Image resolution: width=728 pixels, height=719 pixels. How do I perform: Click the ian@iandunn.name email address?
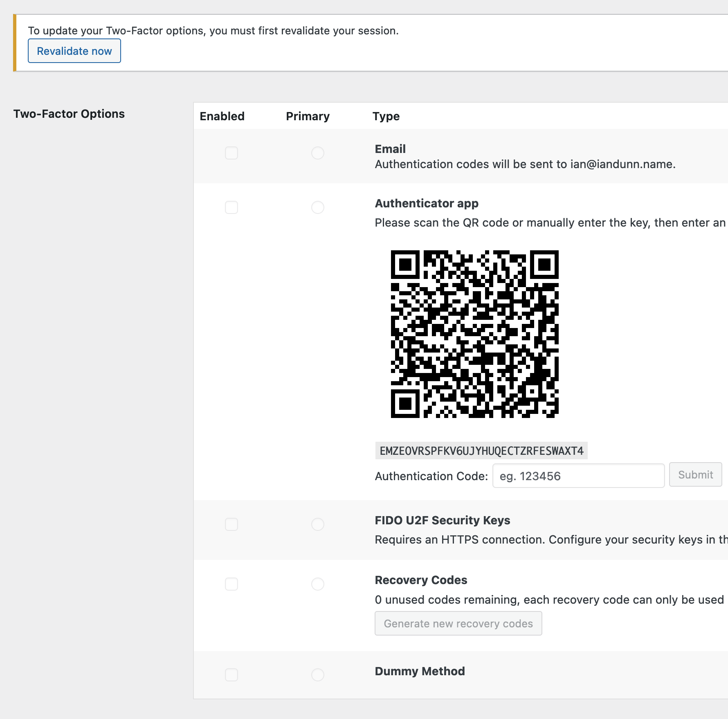622,164
